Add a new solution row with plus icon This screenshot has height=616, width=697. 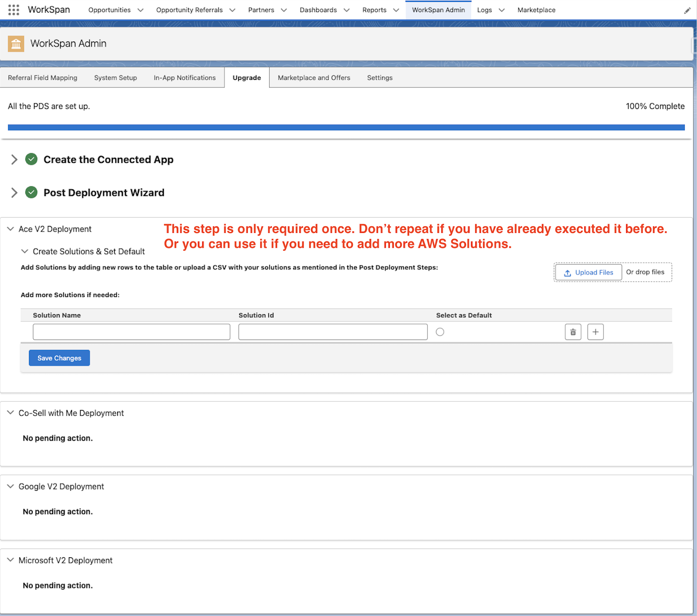click(595, 332)
